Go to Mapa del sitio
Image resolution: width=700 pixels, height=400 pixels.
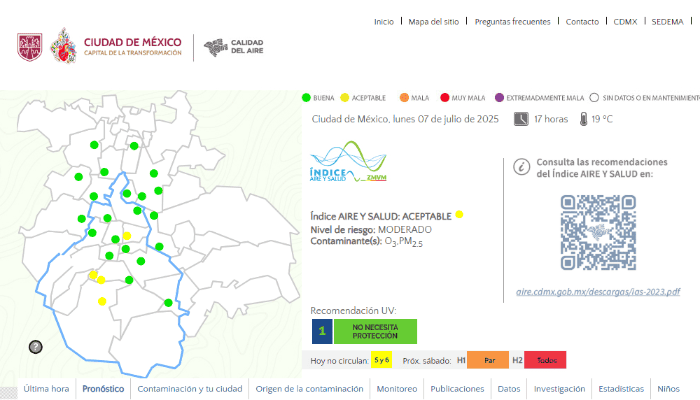pyautogui.click(x=434, y=21)
